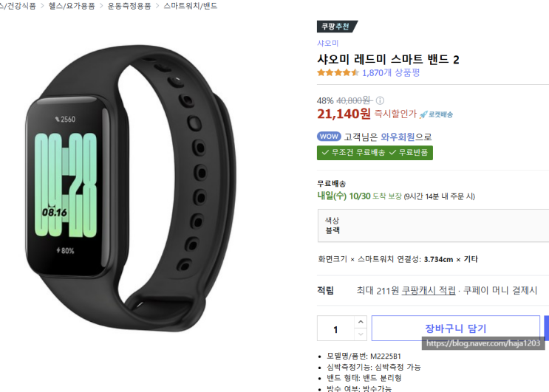Click the smart band product image
This screenshot has width=549, height=392.
coord(131,188)
